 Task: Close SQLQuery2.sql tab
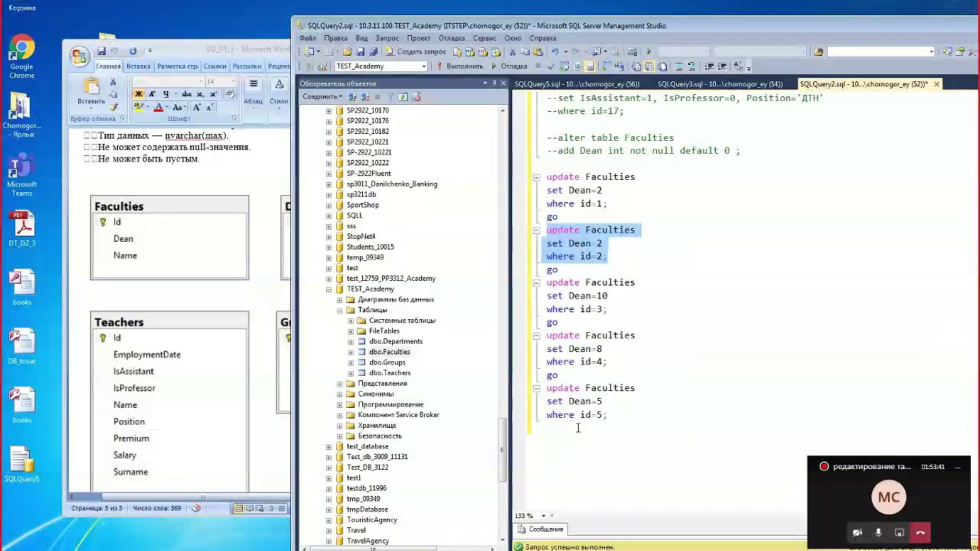pyautogui.click(x=936, y=84)
